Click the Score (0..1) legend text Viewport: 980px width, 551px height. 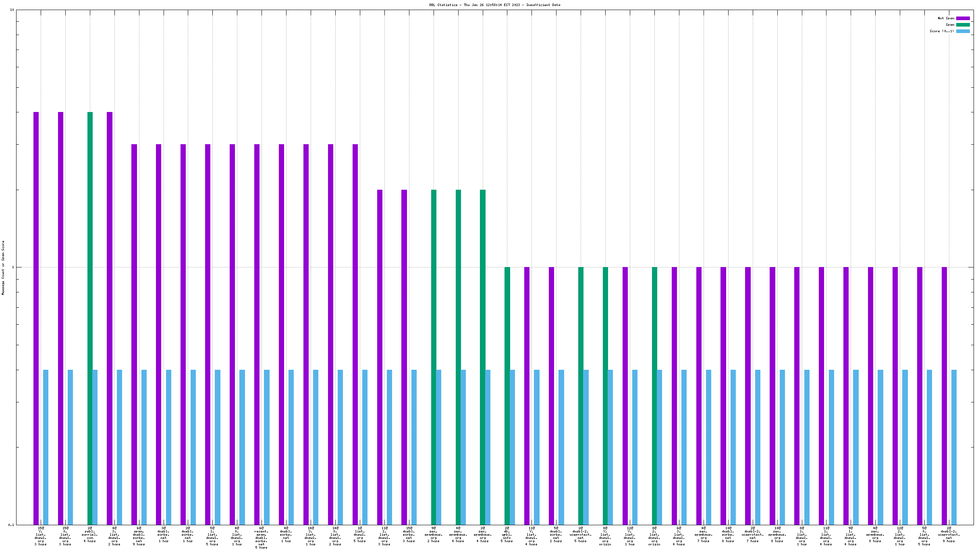[942, 31]
